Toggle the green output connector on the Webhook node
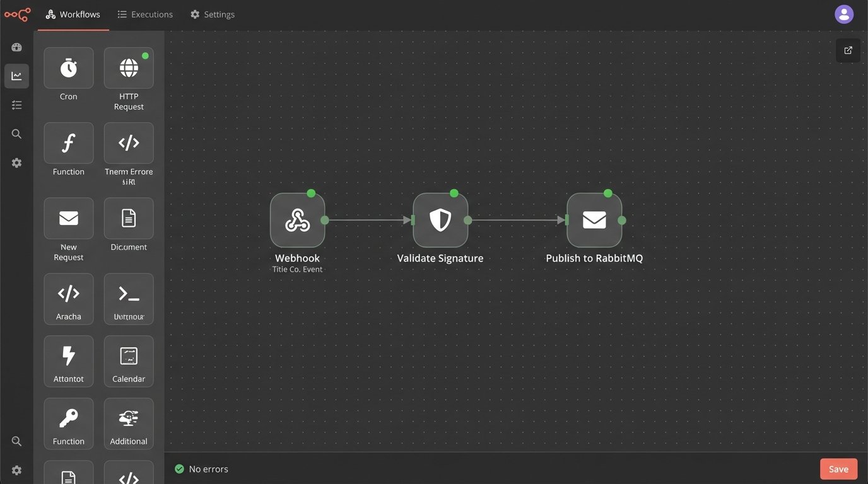Viewport: 868px width, 484px height. [x=325, y=220]
